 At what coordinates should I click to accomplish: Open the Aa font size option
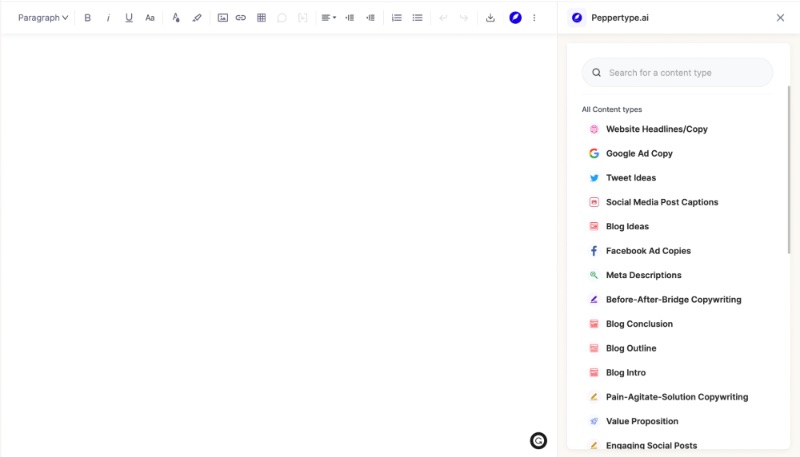149,18
